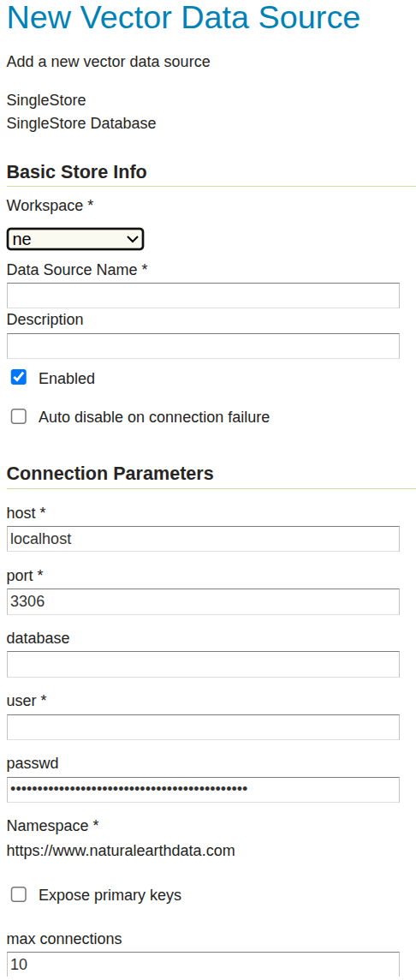Uncheck the Enabled checkbox
This screenshot has height=980, width=416.
(x=19, y=378)
